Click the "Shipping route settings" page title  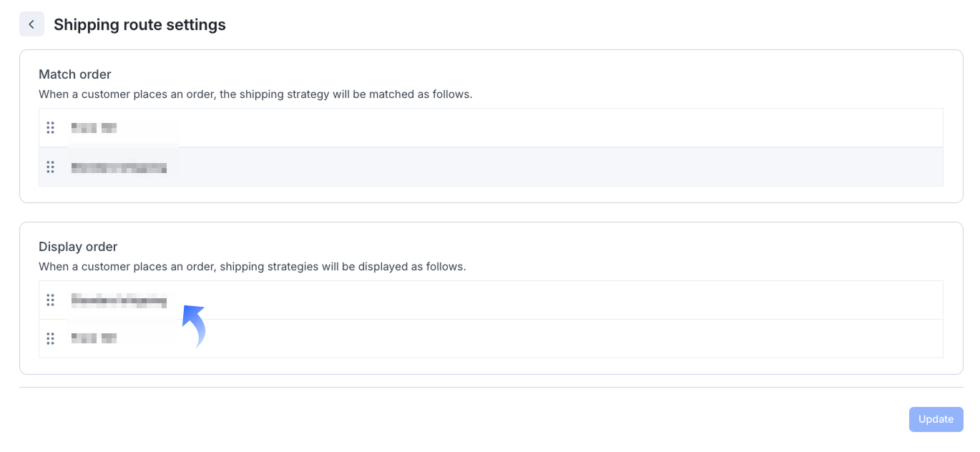click(x=139, y=25)
